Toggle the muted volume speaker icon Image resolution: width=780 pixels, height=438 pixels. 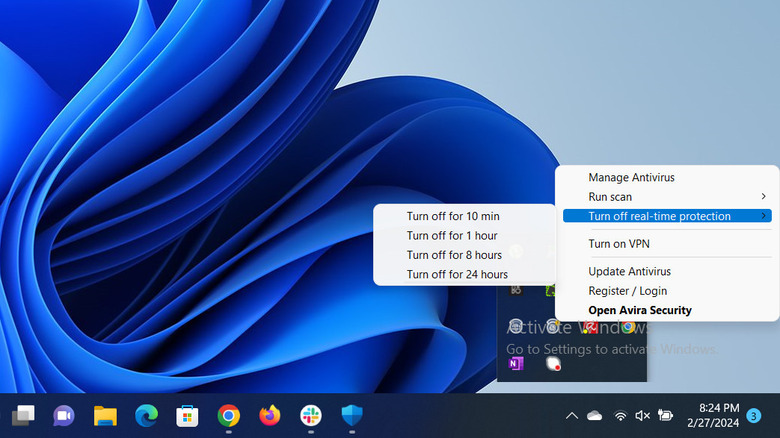click(642, 415)
